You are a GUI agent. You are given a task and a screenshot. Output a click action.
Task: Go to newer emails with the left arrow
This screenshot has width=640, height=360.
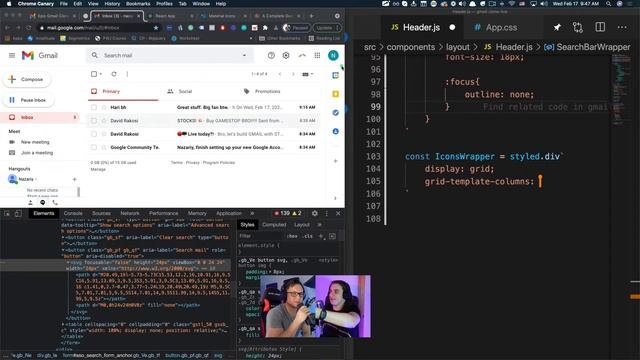pyautogui.click(x=280, y=74)
